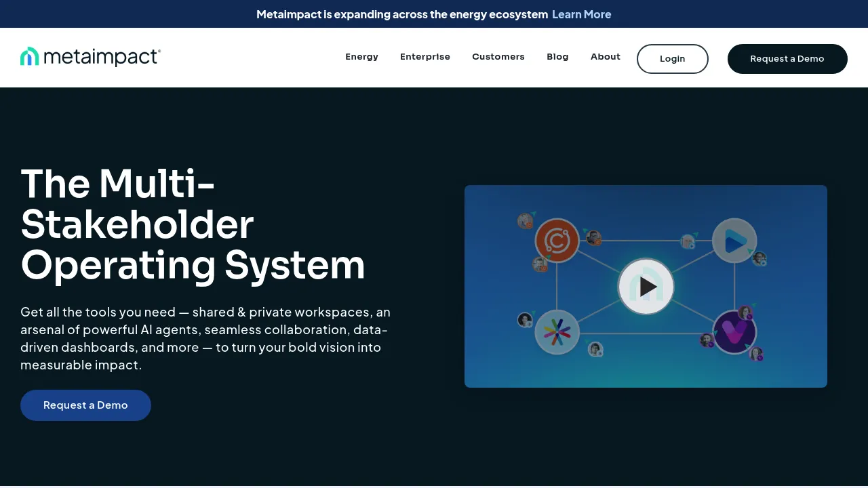Follow the Learn More link in the banner
This screenshot has height=488, width=868.
pos(582,14)
